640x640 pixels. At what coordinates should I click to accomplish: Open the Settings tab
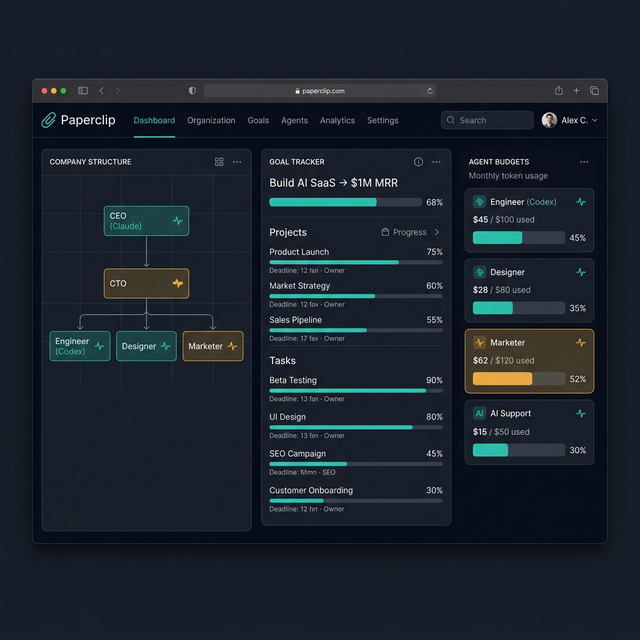coord(382,120)
